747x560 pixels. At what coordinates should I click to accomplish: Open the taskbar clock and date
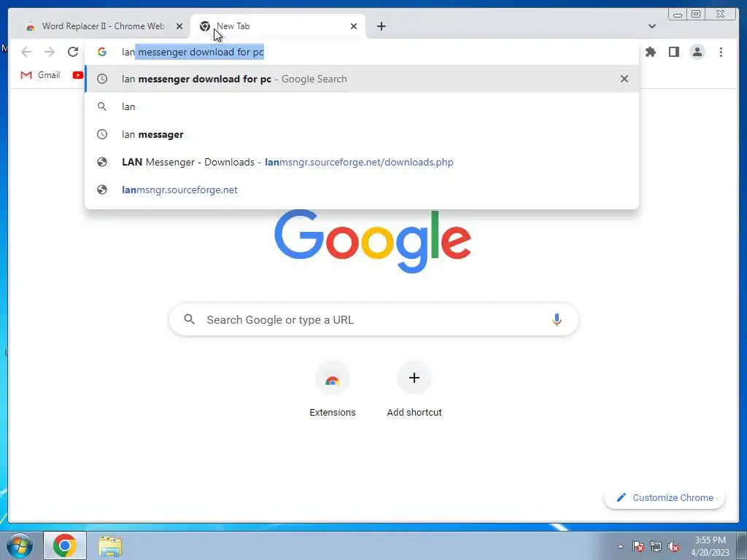(710, 546)
